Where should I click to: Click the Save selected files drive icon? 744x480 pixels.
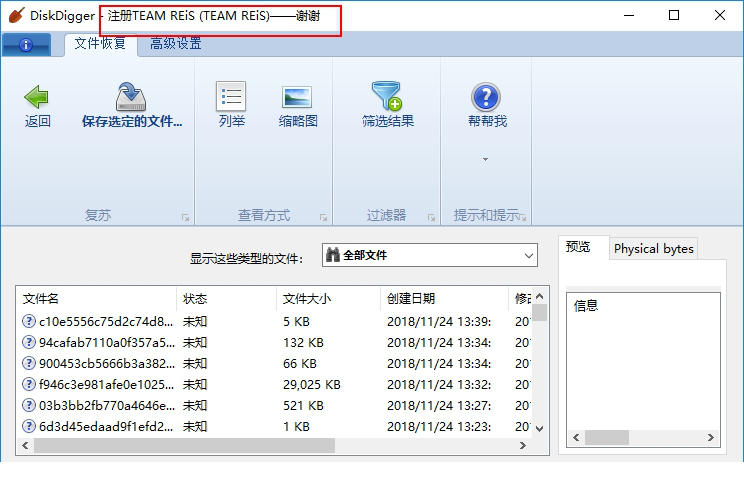131,96
